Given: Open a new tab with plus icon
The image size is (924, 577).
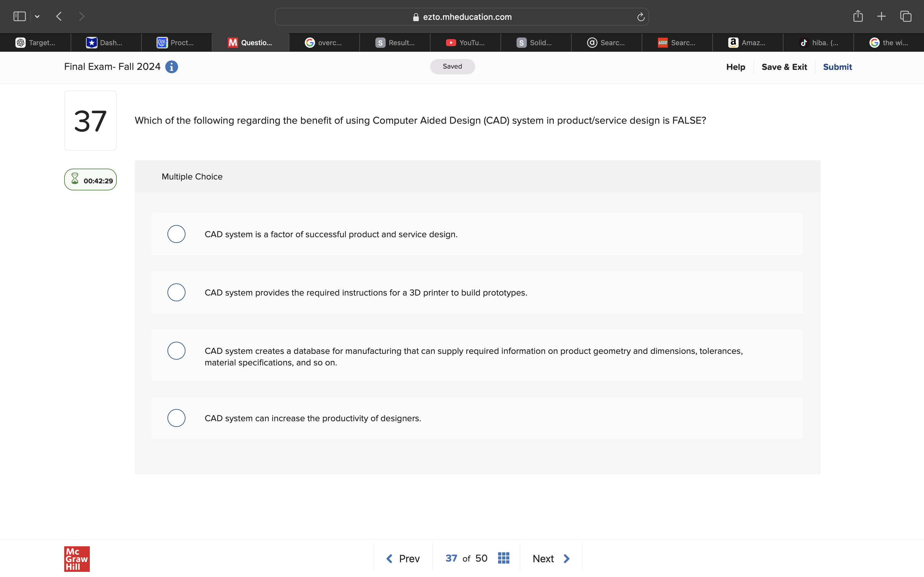Looking at the screenshot, I should [881, 16].
